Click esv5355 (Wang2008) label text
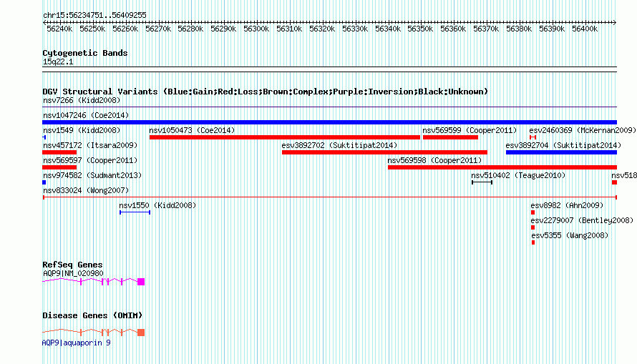This screenshot has width=637, height=364. pyautogui.click(x=570, y=235)
